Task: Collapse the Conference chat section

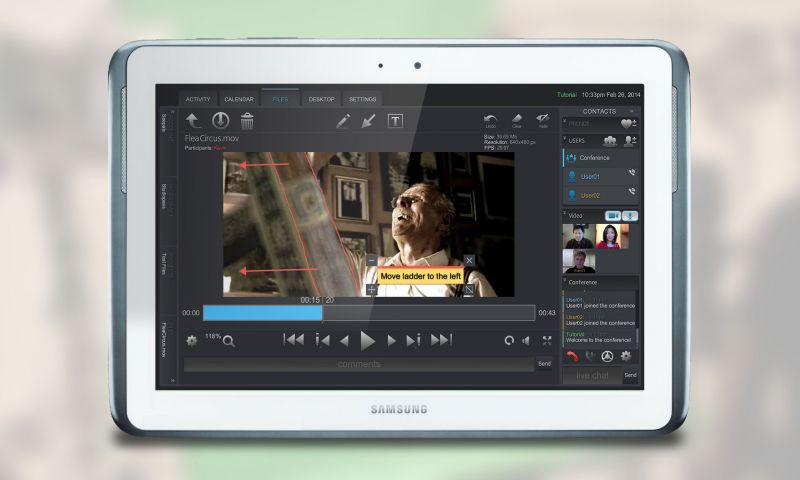Action: click(x=565, y=280)
